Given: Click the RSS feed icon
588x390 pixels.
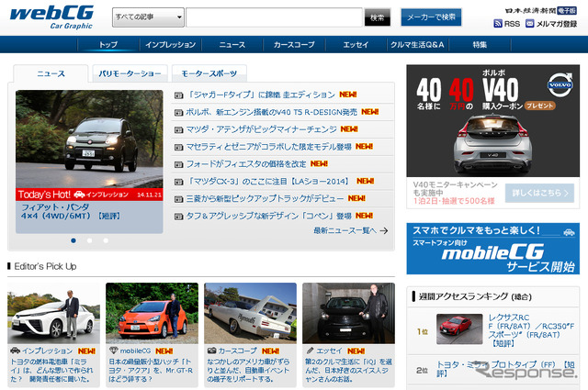Looking at the screenshot, I should (498, 24).
